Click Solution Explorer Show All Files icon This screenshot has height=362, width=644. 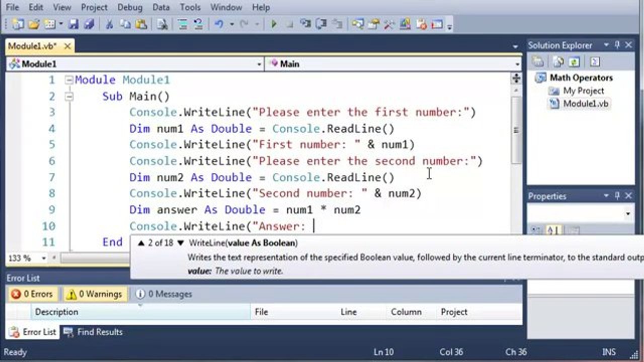click(558, 62)
